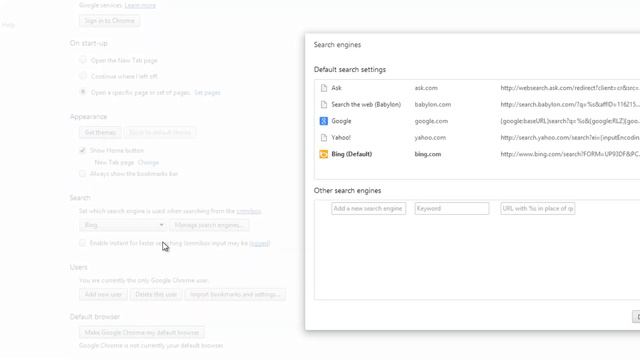The height and width of the screenshot is (360, 640).
Task: Select Bing (Default) entry
Action: 351,154
